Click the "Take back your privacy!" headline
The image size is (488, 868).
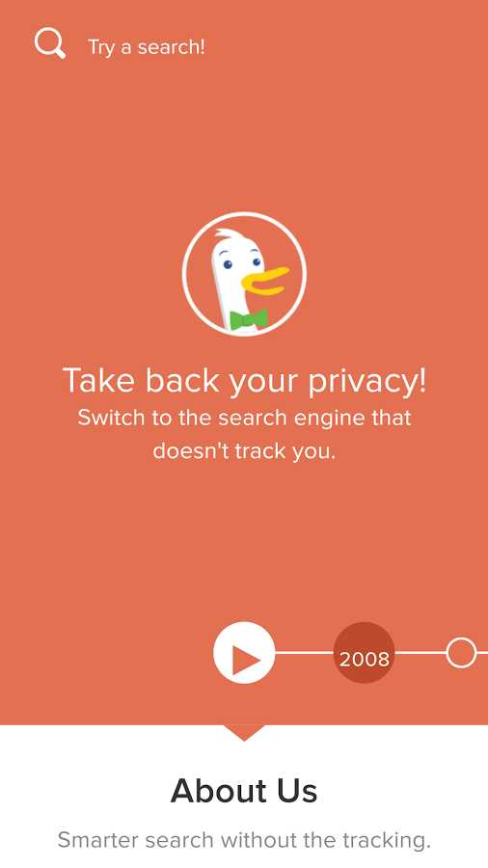tap(244, 380)
